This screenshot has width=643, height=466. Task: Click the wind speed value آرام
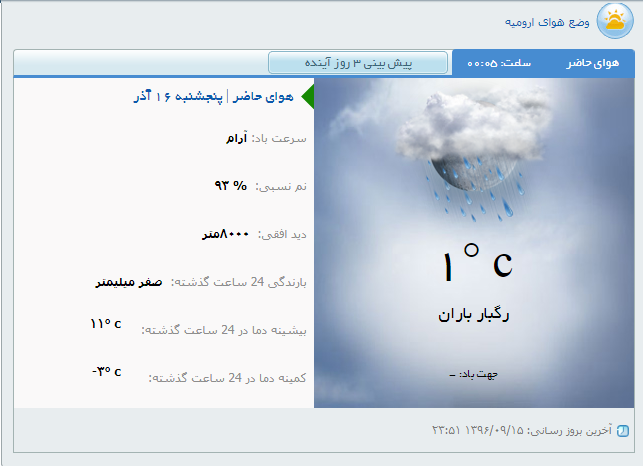[x=237, y=138]
